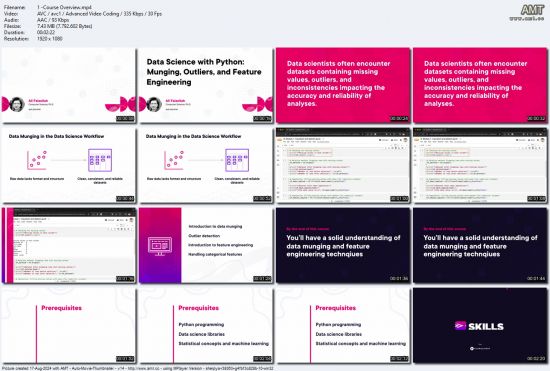Screen dimensions: 550x371
Task: Select the dark SKILLS logo thumbnail
Action: [x=480, y=325]
